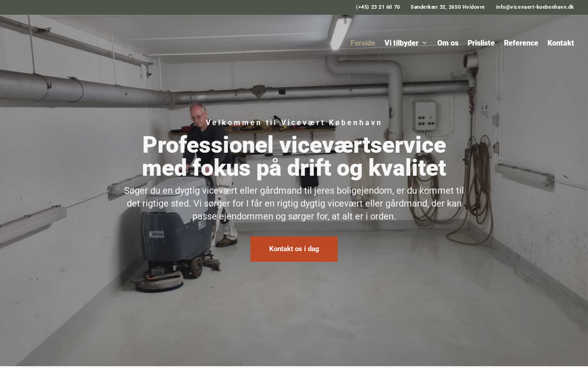
Task: Click the Professionel viceværtservice headline
Action: click(294, 156)
